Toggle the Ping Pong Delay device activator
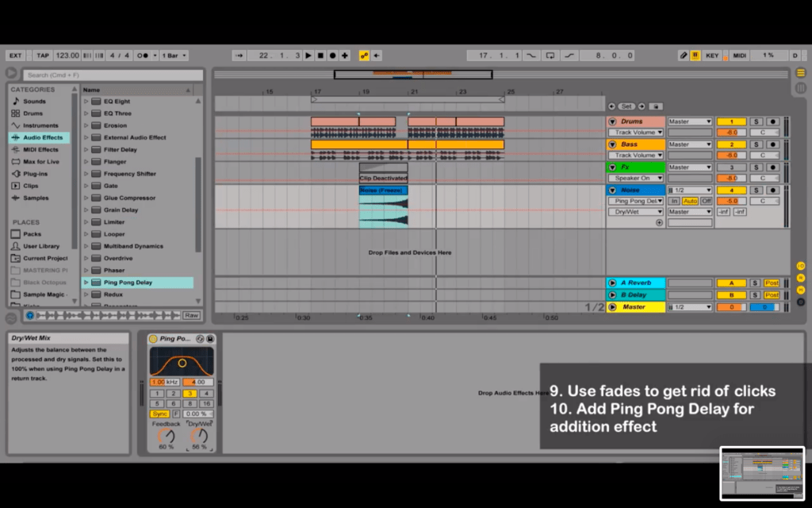 [x=153, y=338]
